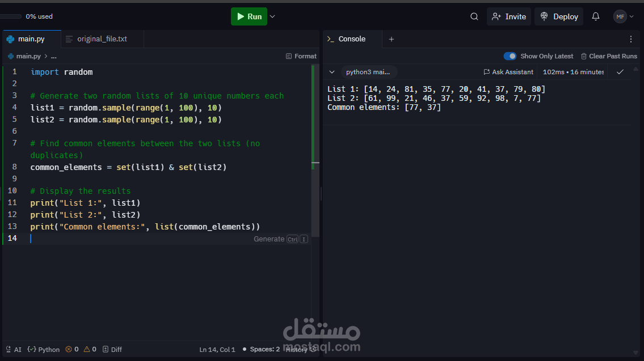The height and width of the screenshot is (361, 644).
Task: Open the console pane three-dot menu
Action: coord(631,39)
